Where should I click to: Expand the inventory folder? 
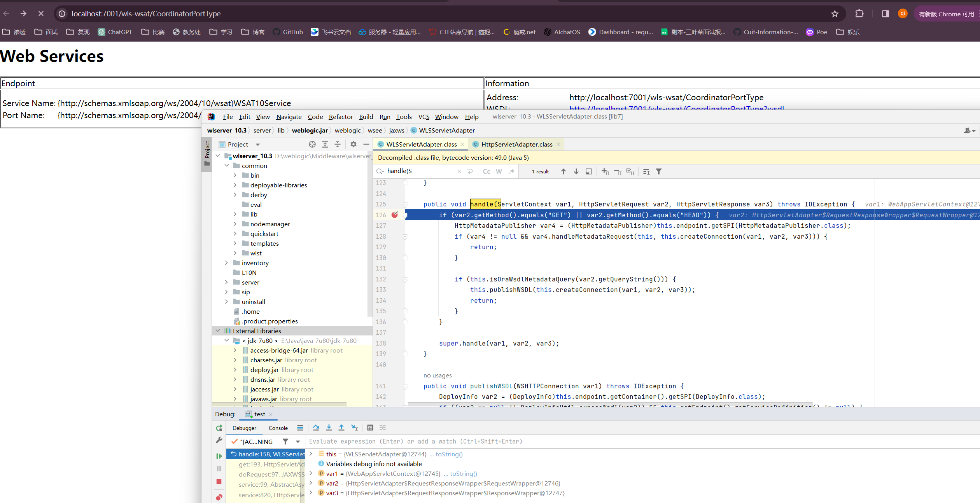click(x=226, y=263)
